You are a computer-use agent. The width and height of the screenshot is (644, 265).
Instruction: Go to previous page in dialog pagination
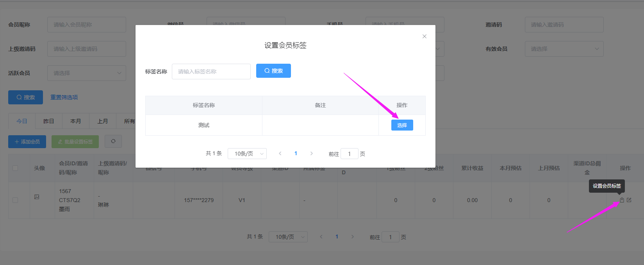[280, 154]
